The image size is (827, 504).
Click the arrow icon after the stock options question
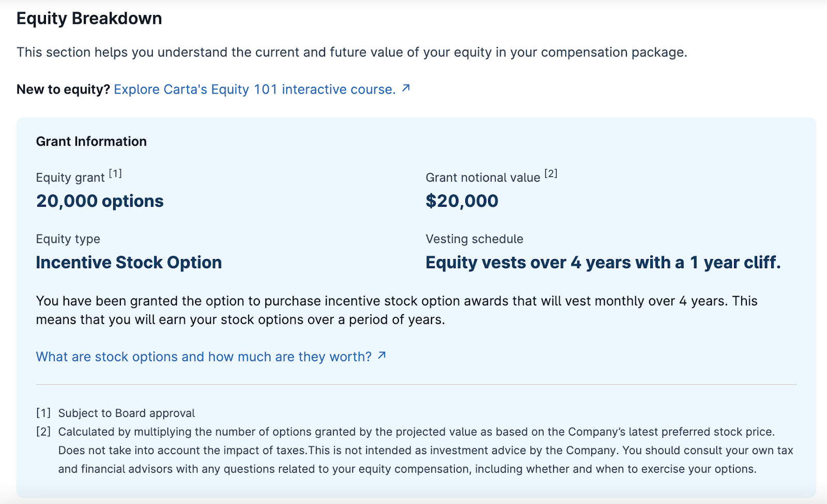coord(382,356)
